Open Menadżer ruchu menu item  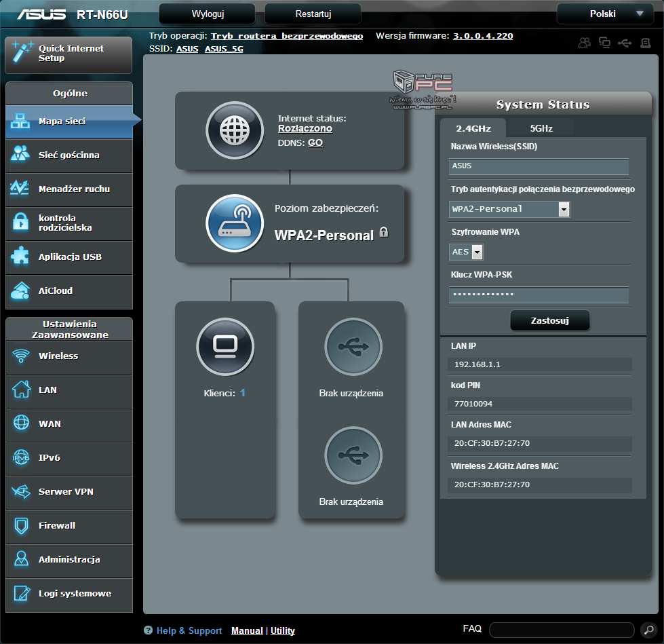click(69, 189)
